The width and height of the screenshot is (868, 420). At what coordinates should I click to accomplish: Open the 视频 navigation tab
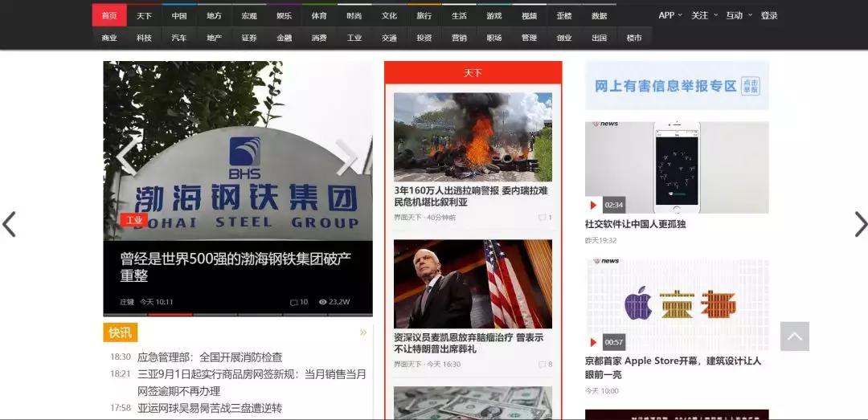(x=529, y=15)
